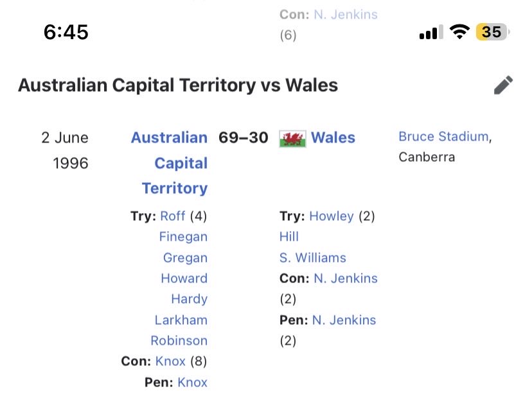The height and width of the screenshot is (407, 532).
Task: Tap the Wales flag icon
Action: (292, 139)
